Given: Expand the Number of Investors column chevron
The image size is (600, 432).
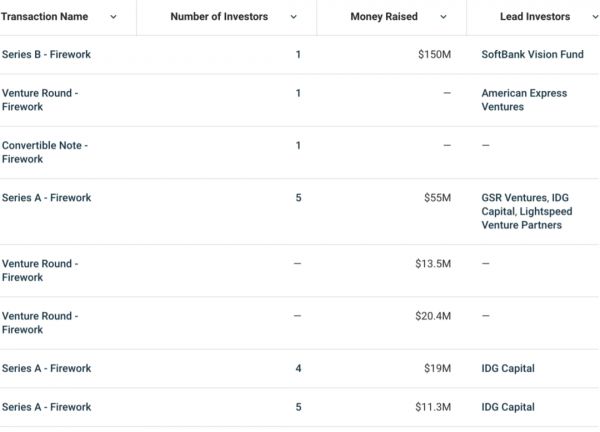Looking at the screenshot, I should coord(293,17).
